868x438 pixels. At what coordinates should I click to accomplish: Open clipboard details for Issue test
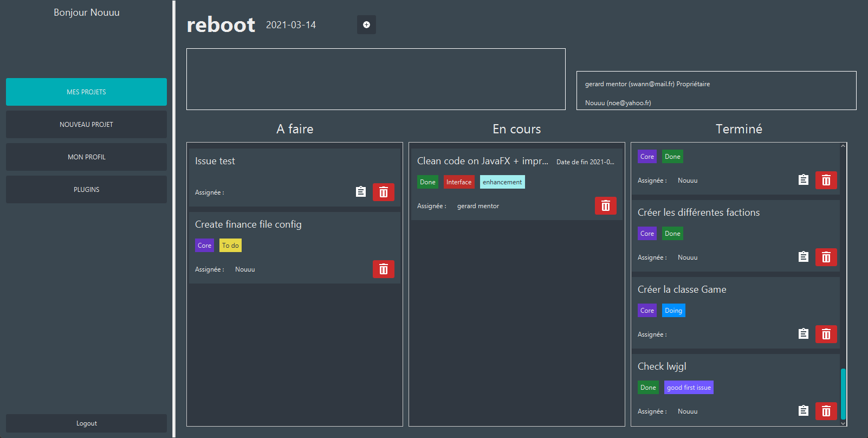click(361, 192)
